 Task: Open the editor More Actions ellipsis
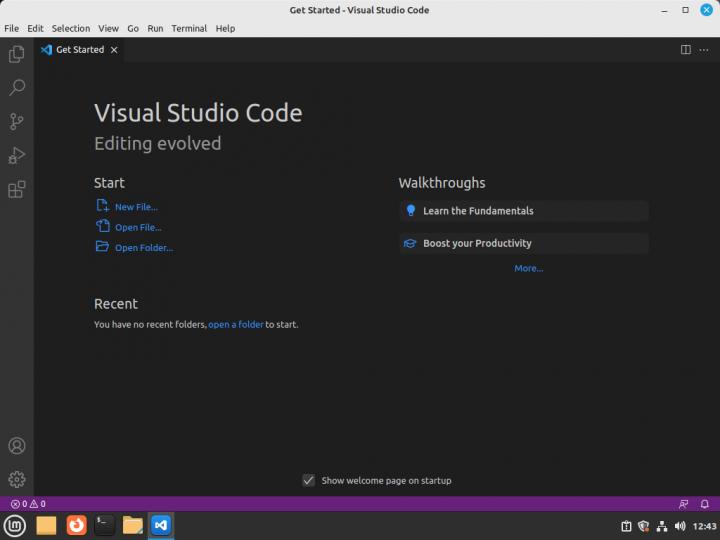(x=704, y=49)
